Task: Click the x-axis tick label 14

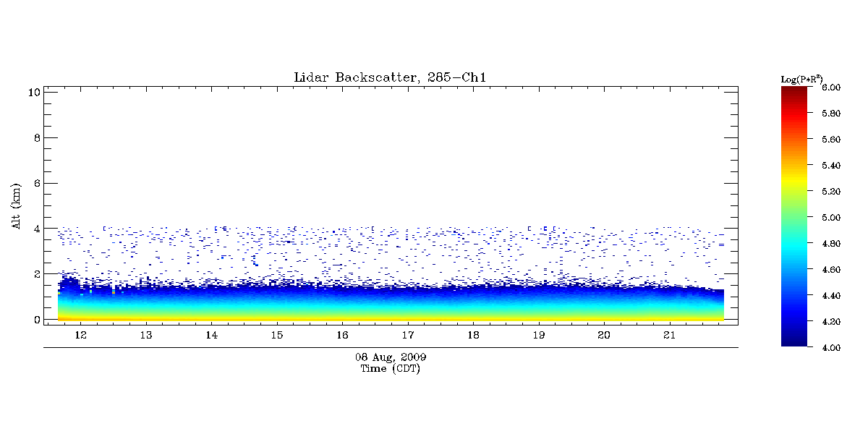Action: click(211, 335)
